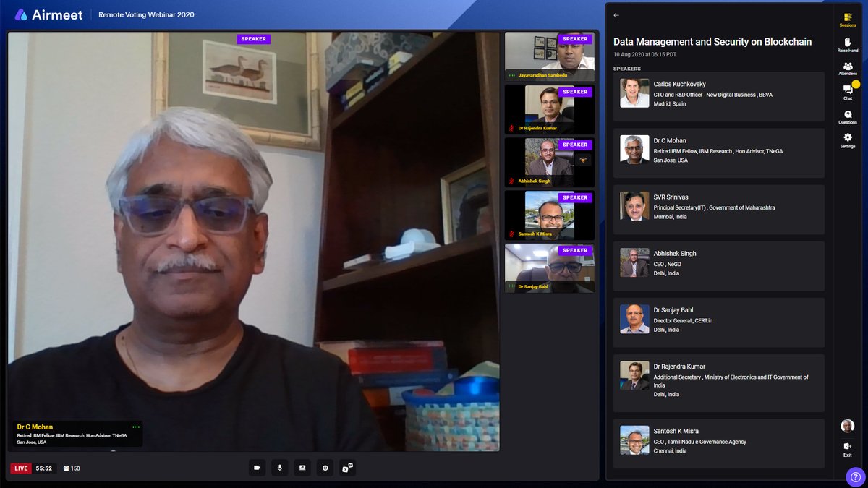
Task: Click Santosh K Misra speaker photo in list
Action: tap(634, 440)
